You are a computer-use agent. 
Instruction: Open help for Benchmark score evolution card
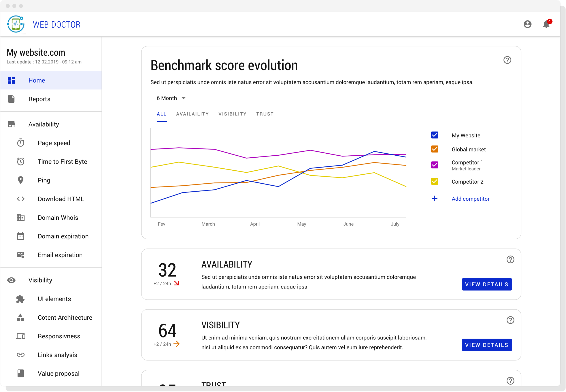tap(507, 60)
